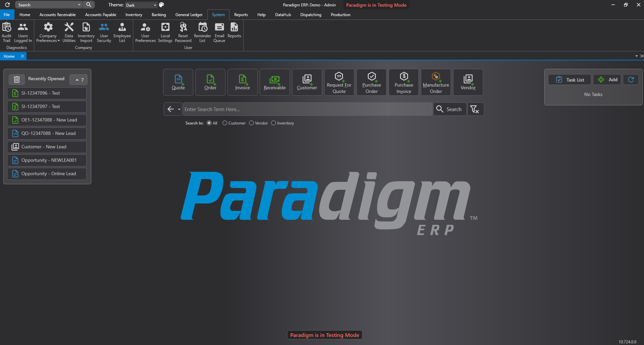This screenshot has width=644, height=345.
Task: Clear search filters icon
Action: [x=476, y=109]
